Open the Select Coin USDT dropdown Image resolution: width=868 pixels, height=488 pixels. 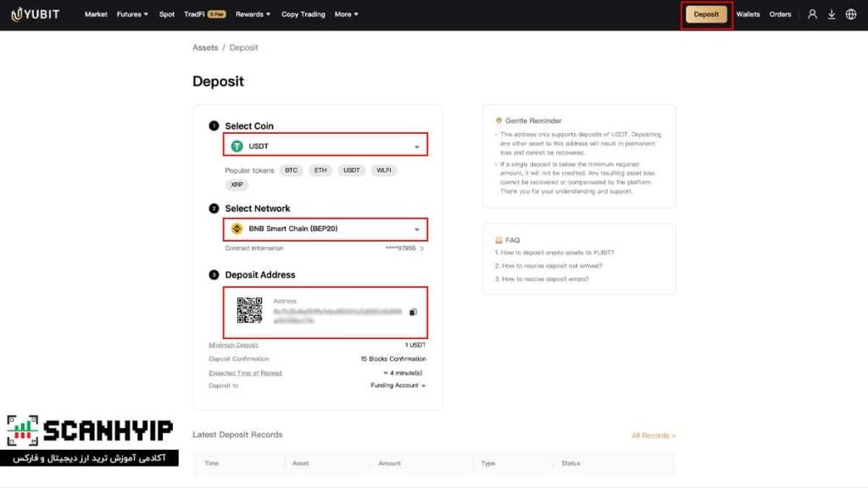[325, 146]
